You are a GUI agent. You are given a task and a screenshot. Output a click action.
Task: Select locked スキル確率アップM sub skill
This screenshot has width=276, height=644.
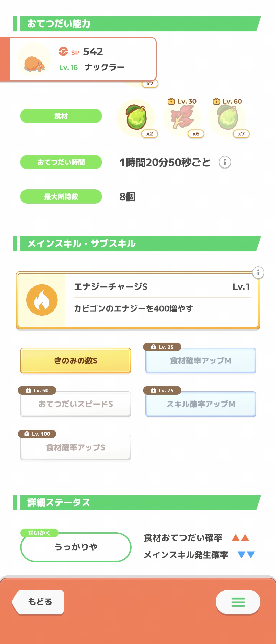coord(201,404)
